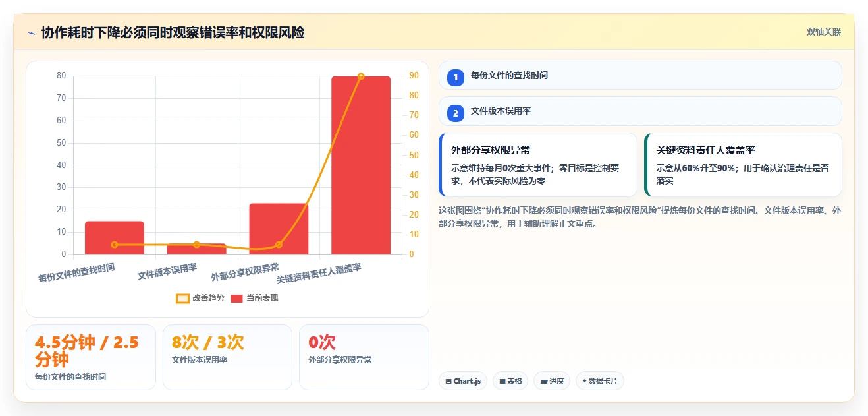
Task: Click the trend line point at value 90
Action: (x=361, y=76)
